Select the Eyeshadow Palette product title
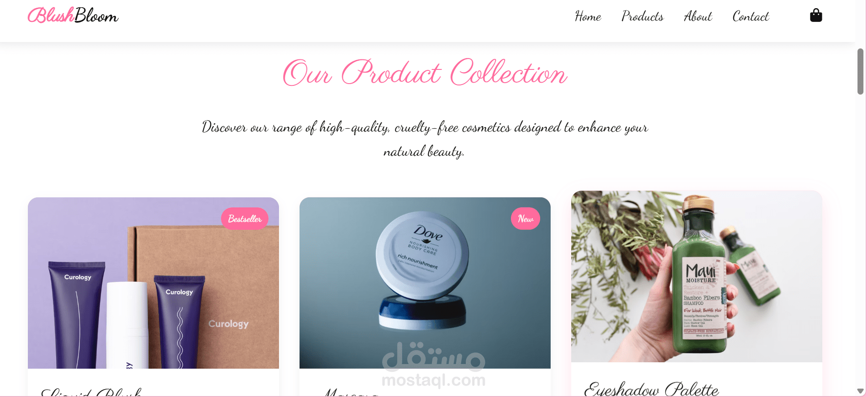This screenshot has height=397, width=868. pos(651,389)
